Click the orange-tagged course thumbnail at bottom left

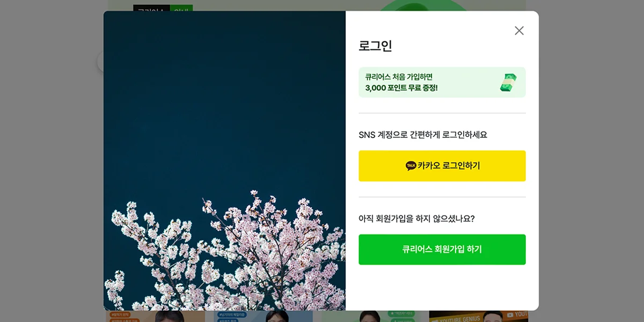tap(156, 317)
